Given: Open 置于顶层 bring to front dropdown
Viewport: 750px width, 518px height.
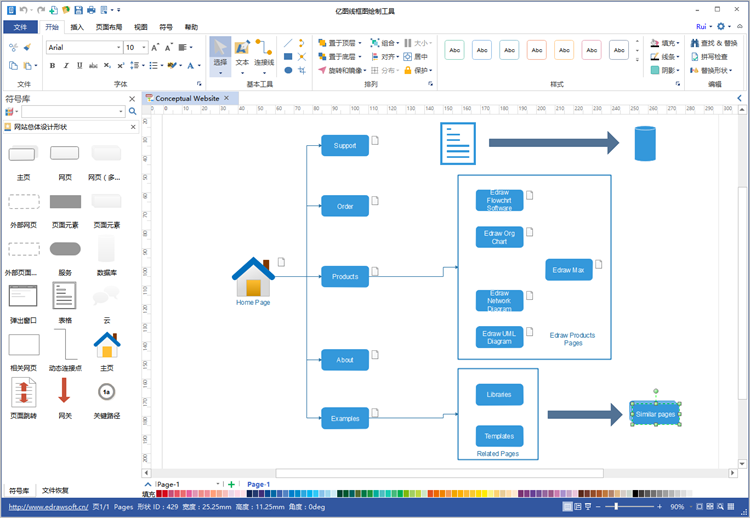Looking at the screenshot, I should (340, 43).
